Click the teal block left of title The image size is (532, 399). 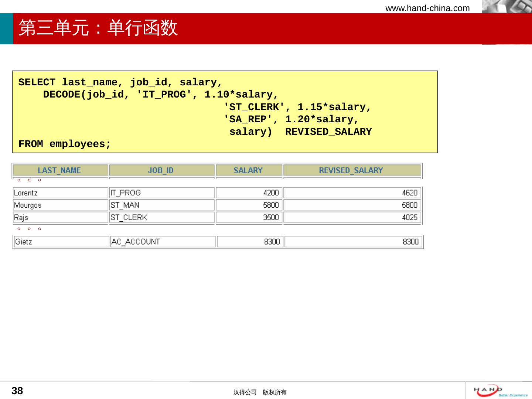pos(6,29)
